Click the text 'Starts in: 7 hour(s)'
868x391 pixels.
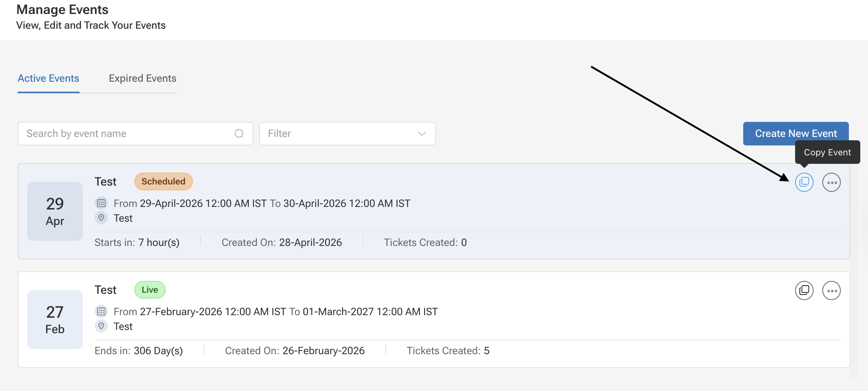coord(137,242)
